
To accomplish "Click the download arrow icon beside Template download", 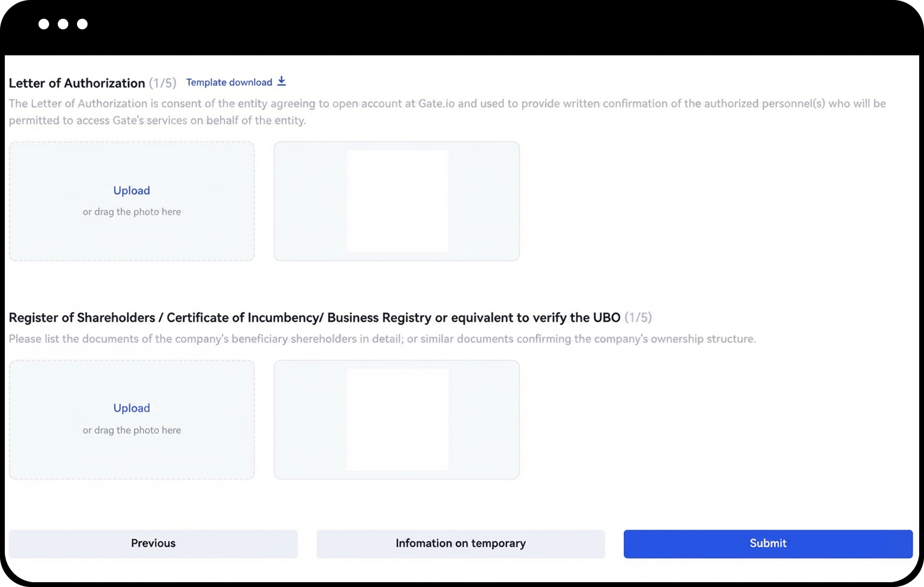I will [282, 81].
